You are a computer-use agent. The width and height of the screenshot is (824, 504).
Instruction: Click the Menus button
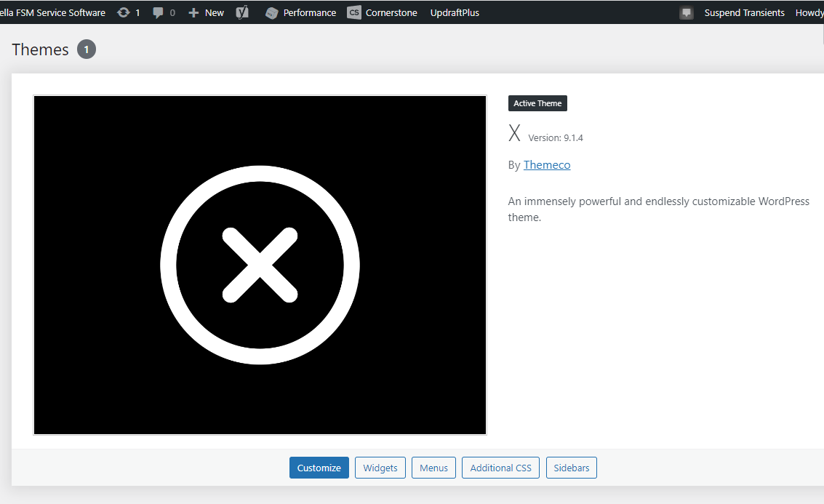coord(433,468)
